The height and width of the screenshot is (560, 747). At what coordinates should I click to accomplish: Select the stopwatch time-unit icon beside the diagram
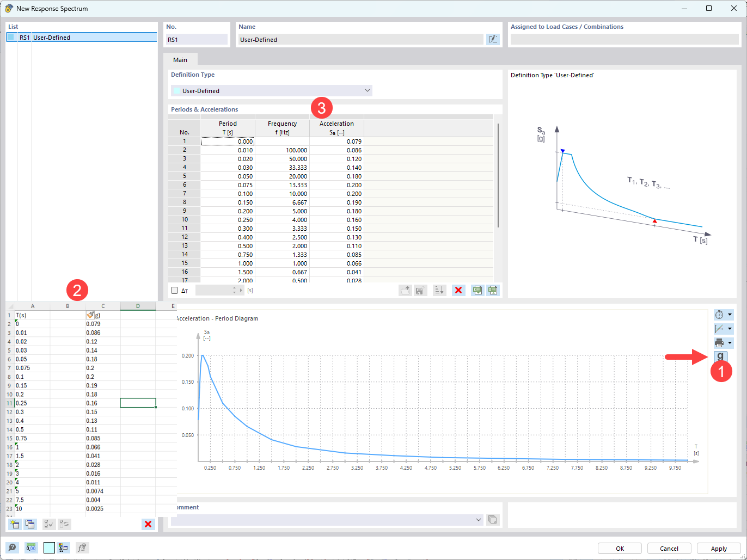720,314
